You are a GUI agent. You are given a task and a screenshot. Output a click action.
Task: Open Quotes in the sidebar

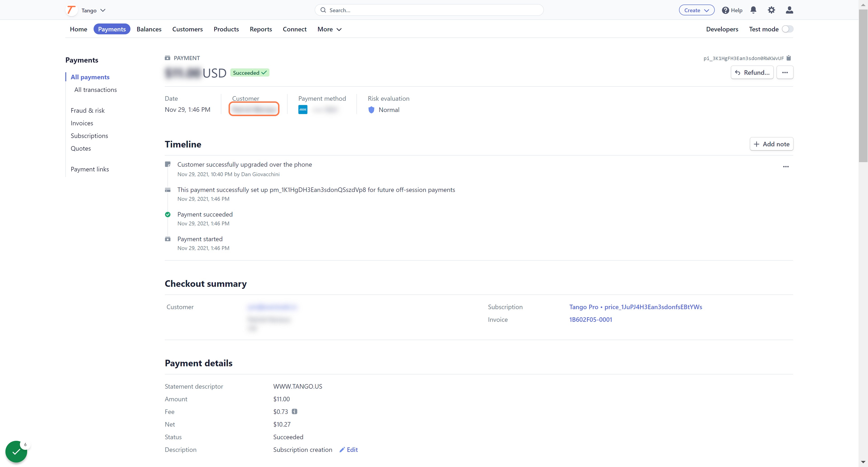80,149
